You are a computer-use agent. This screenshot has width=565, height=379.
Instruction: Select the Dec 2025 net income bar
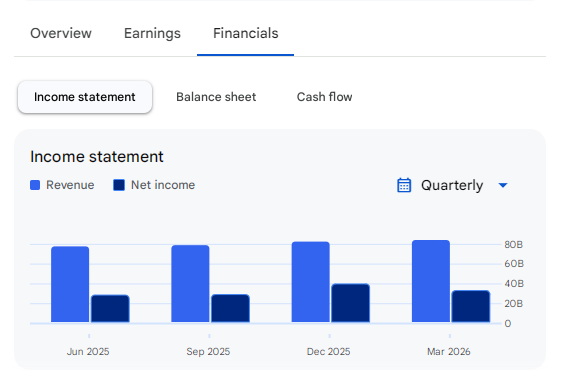[x=351, y=303]
